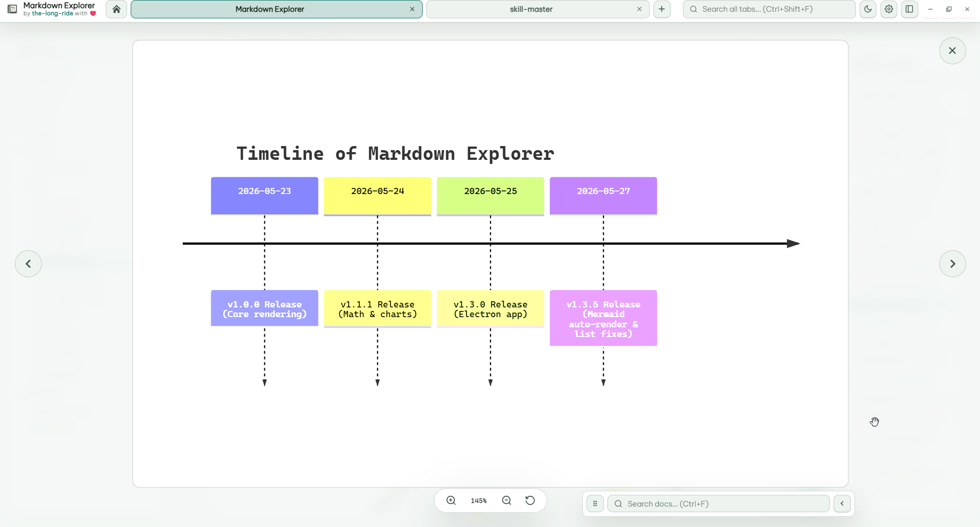Select the v1.0.0 Release event box
Viewport: 980px width, 527px height.
264,308
